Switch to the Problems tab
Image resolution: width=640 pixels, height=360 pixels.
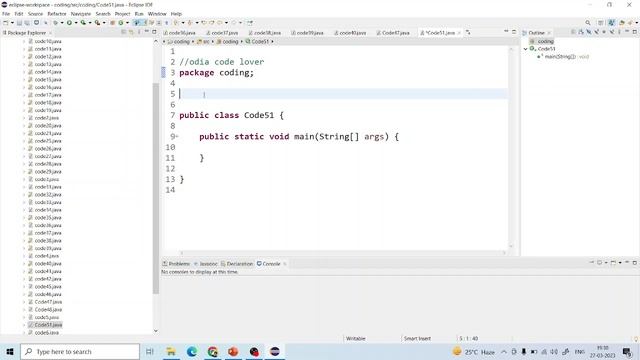pos(176,264)
